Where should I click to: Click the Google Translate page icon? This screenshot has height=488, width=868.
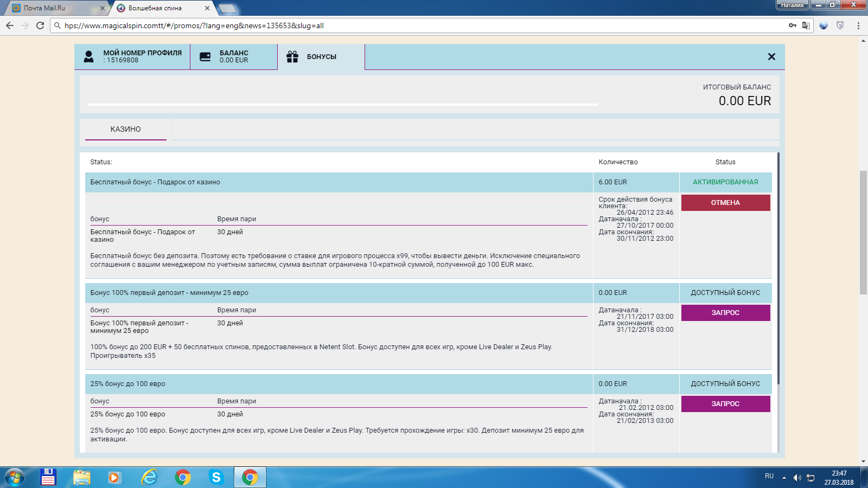point(806,25)
